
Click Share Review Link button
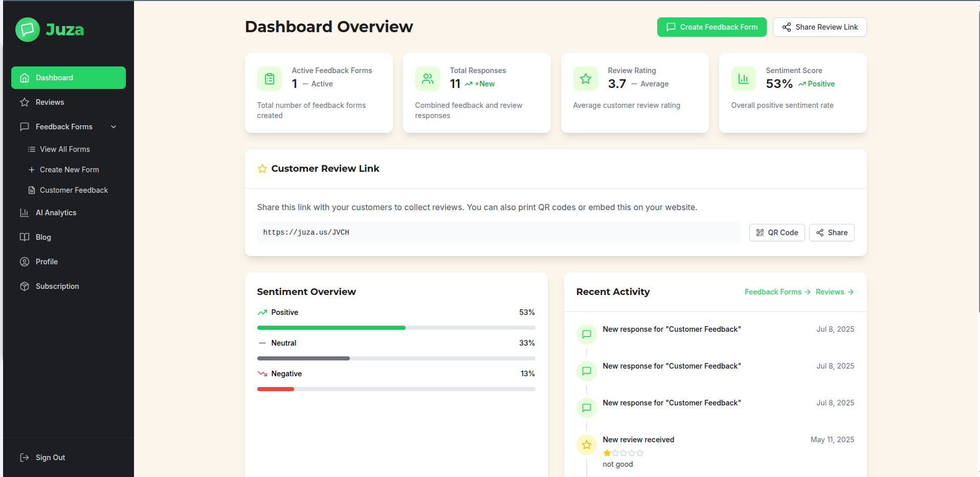click(x=820, y=27)
